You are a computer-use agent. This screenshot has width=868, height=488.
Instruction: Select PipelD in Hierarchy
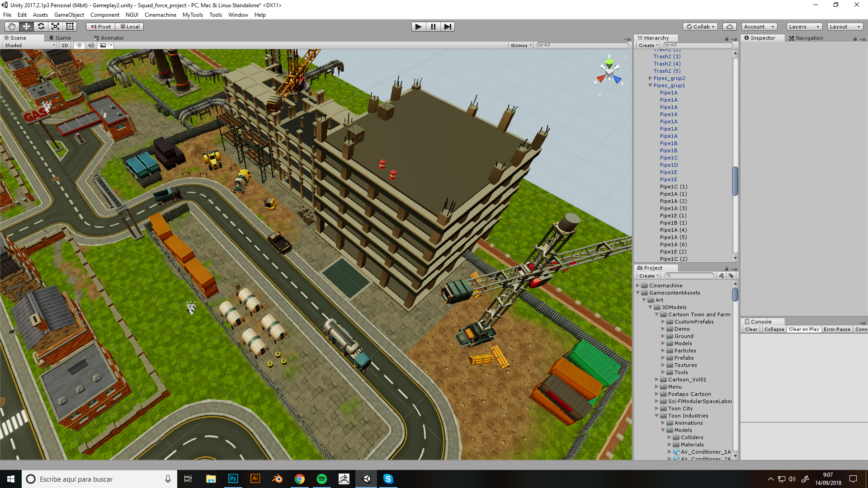point(669,165)
